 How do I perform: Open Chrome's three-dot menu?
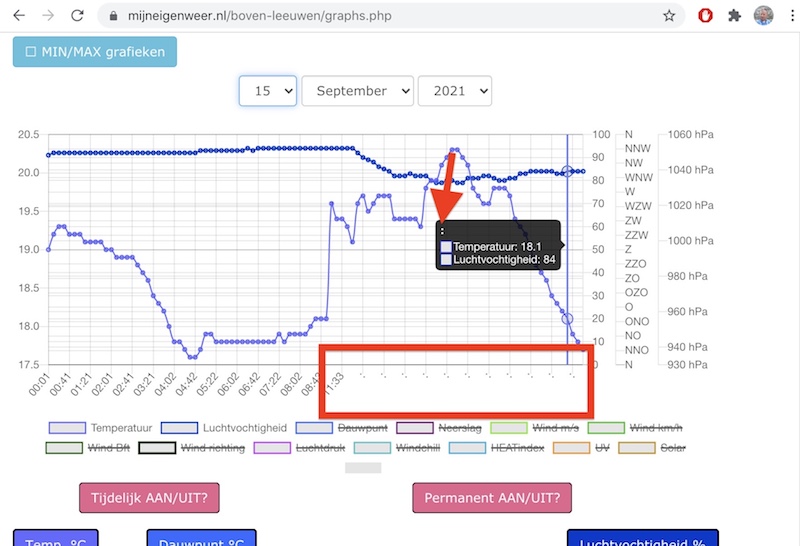pyautogui.click(x=790, y=16)
